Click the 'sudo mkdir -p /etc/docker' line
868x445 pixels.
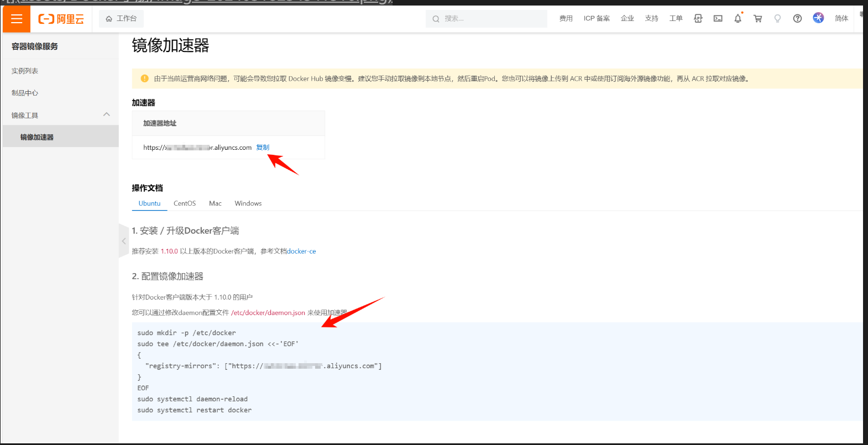(x=186, y=333)
